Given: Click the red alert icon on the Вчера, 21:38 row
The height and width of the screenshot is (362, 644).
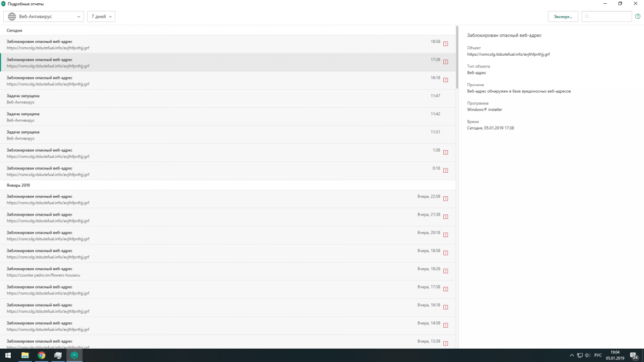Looking at the screenshot, I should click(x=445, y=217).
